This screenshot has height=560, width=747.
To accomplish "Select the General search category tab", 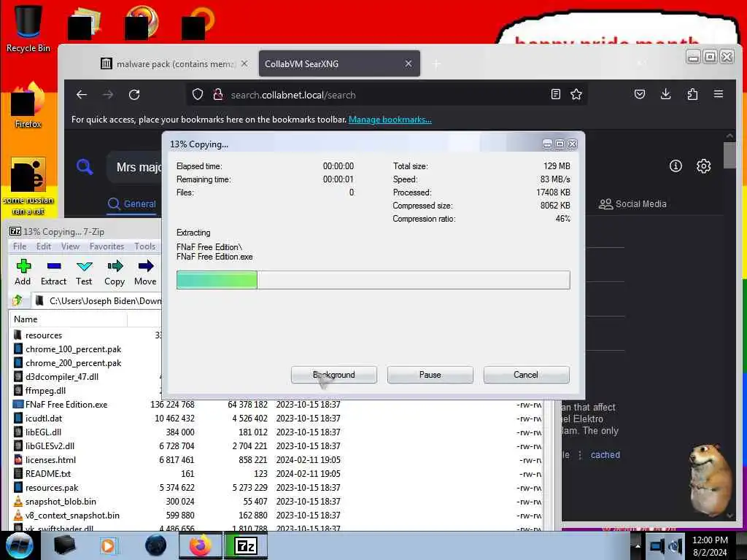I will [x=132, y=204].
